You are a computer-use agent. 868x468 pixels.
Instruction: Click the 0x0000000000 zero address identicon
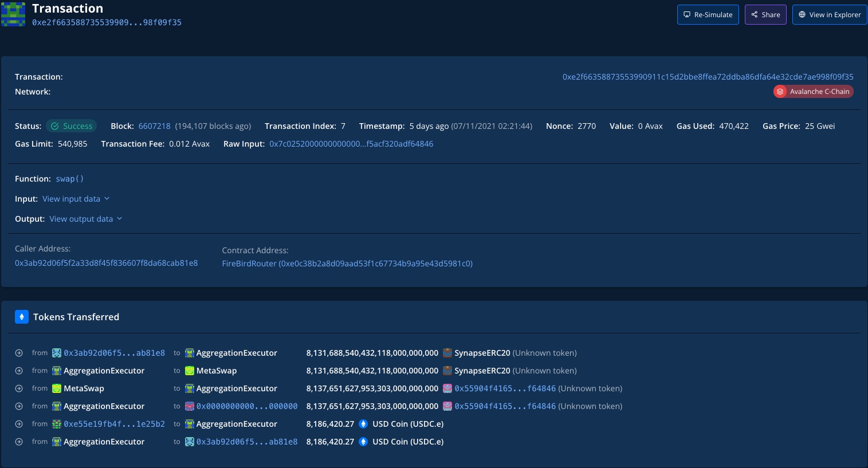click(190, 406)
